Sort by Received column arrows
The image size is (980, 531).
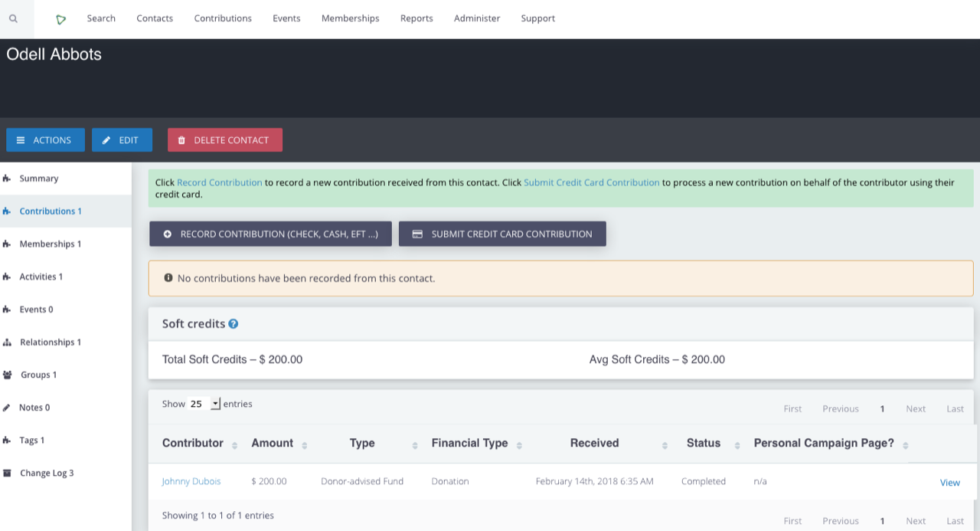664,445
